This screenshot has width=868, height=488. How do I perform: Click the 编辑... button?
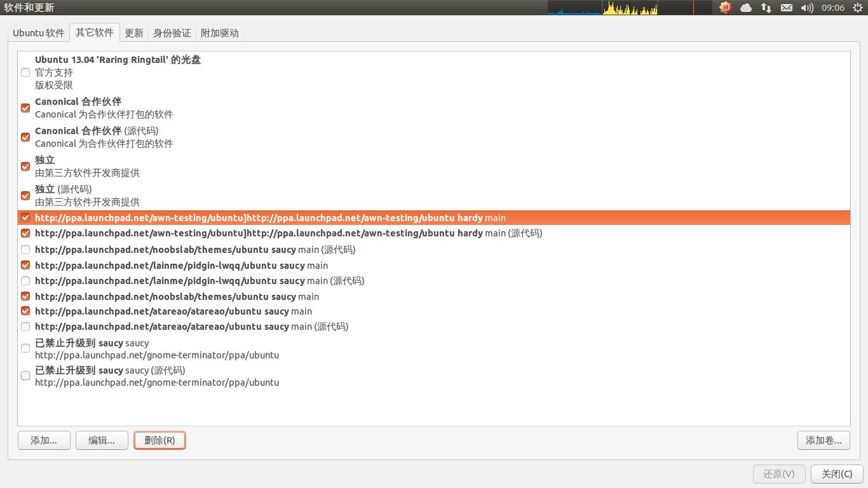click(x=102, y=440)
